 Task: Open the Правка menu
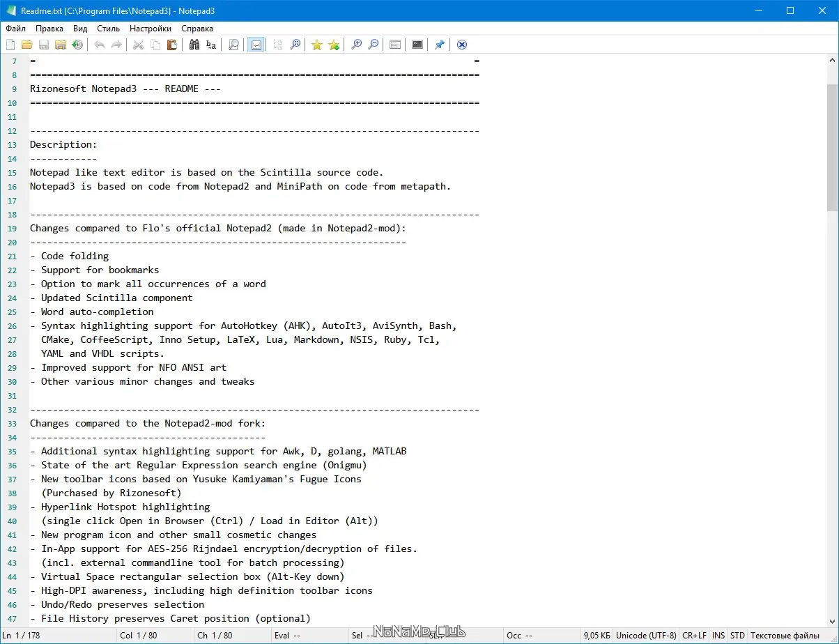[49, 29]
